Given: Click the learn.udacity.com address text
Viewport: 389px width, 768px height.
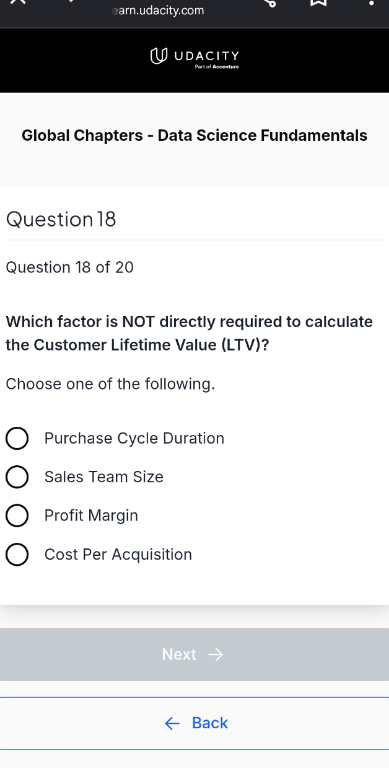Looking at the screenshot, I should tap(158, 10).
